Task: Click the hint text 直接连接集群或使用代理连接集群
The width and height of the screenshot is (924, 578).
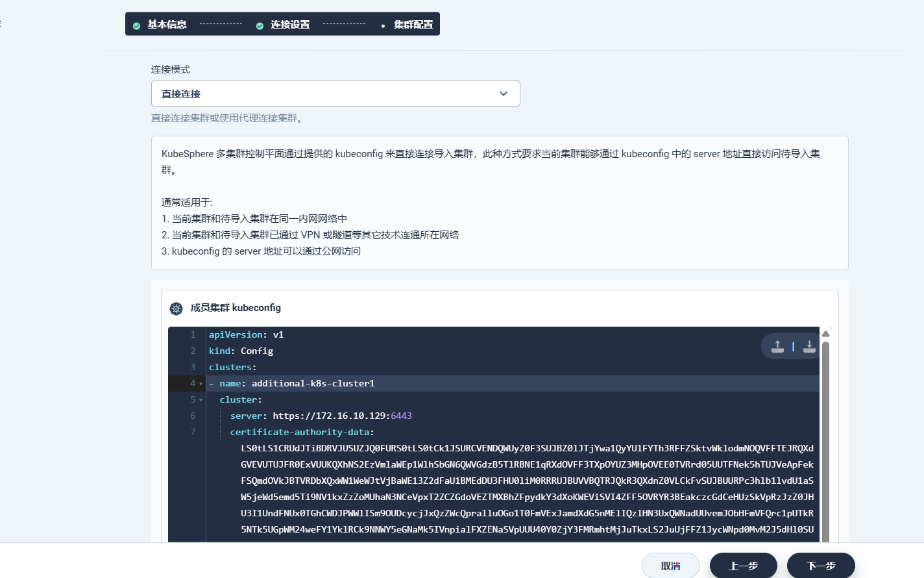Action: point(226,118)
